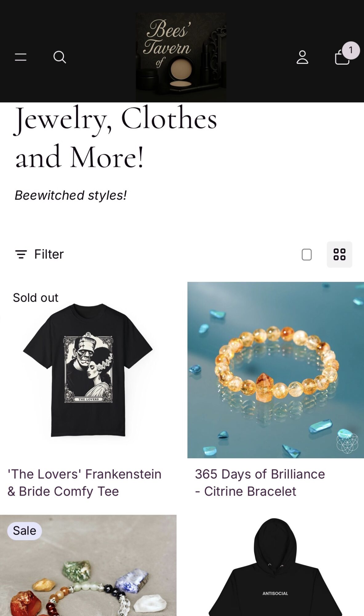
Task: Tap the Sale badge on bracelet
Action: click(x=25, y=531)
